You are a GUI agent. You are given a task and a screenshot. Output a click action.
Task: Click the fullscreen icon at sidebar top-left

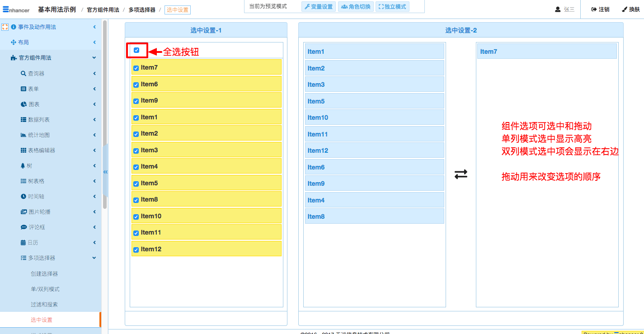pos(5,27)
